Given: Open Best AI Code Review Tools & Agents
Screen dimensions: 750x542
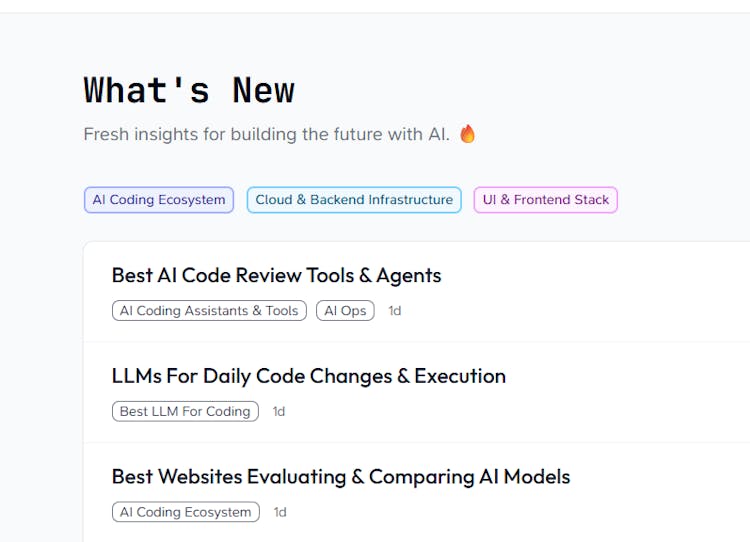Looking at the screenshot, I should [x=276, y=275].
